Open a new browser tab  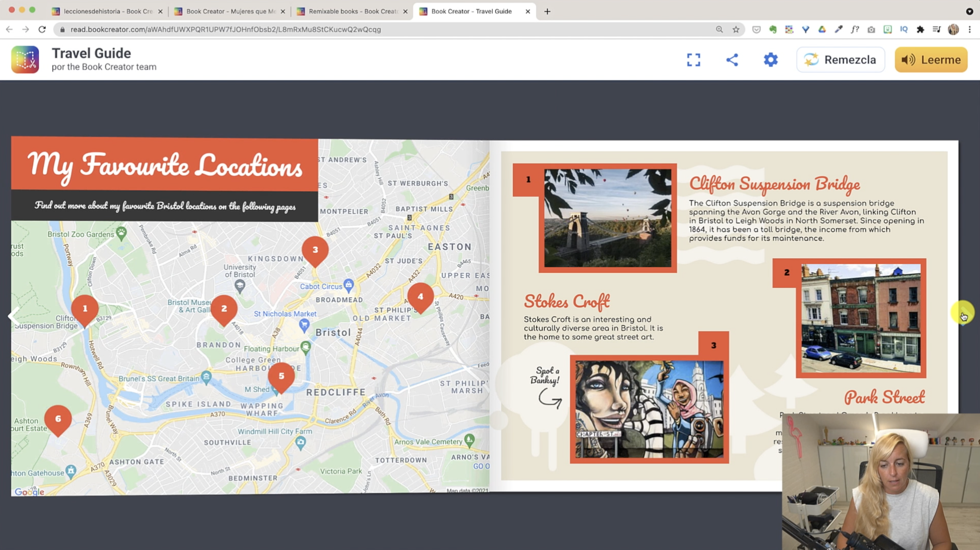click(547, 12)
